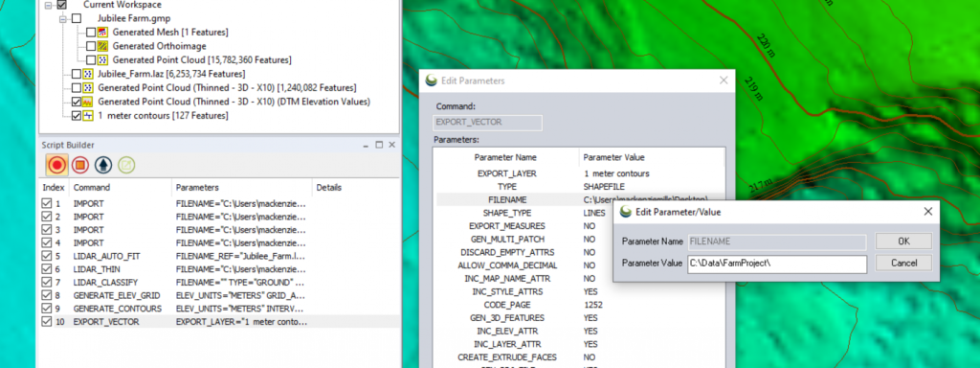Select the LIDAR_CLASSIFY script row
980x368 pixels.
[219, 283]
